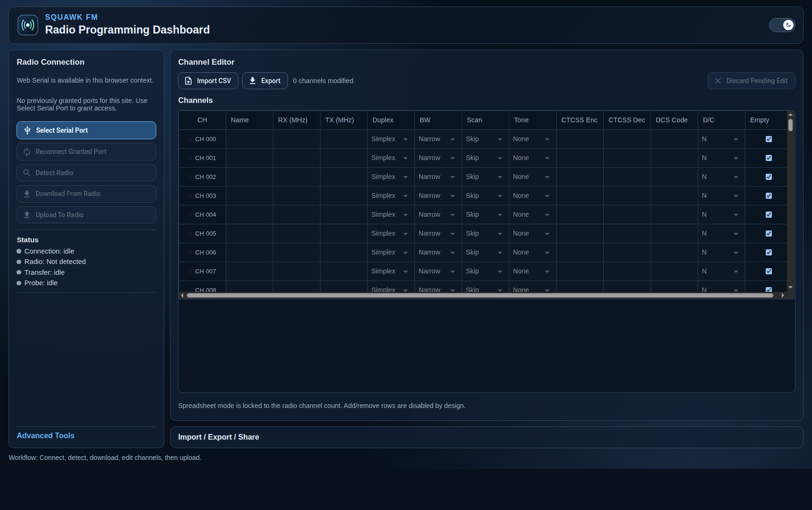Click the magnifier icon on Detect Radio

tap(27, 173)
